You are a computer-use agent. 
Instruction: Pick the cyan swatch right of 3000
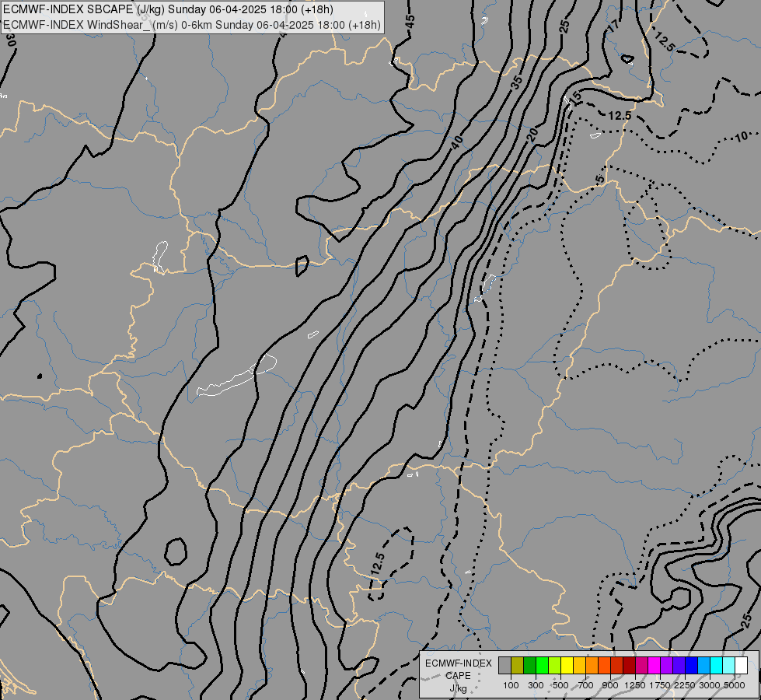click(x=717, y=665)
